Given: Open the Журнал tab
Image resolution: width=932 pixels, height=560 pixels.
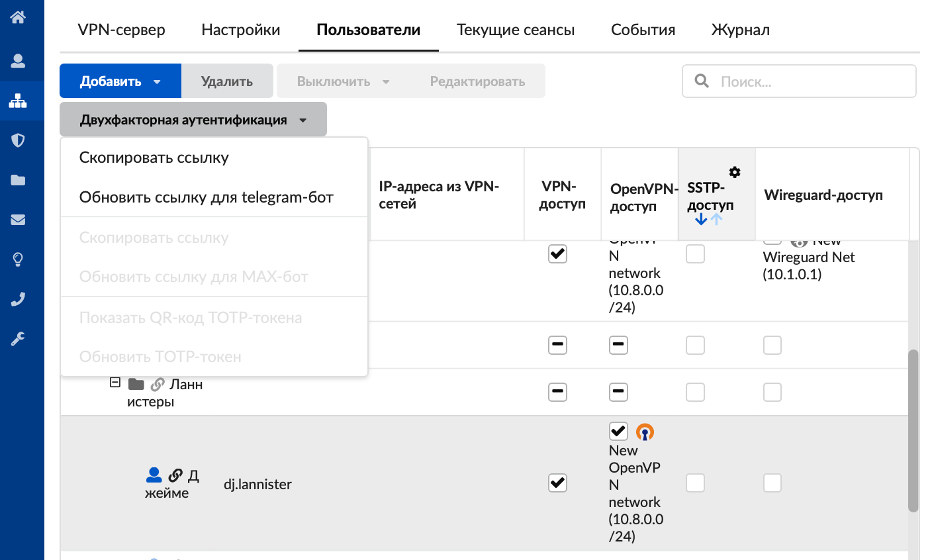Looking at the screenshot, I should [x=741, y=30].
